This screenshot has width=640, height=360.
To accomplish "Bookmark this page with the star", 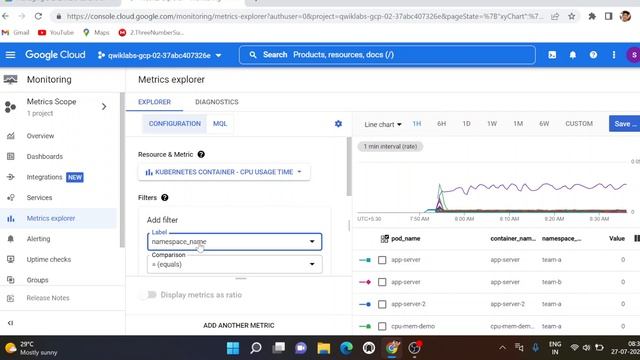I will 571,16.
